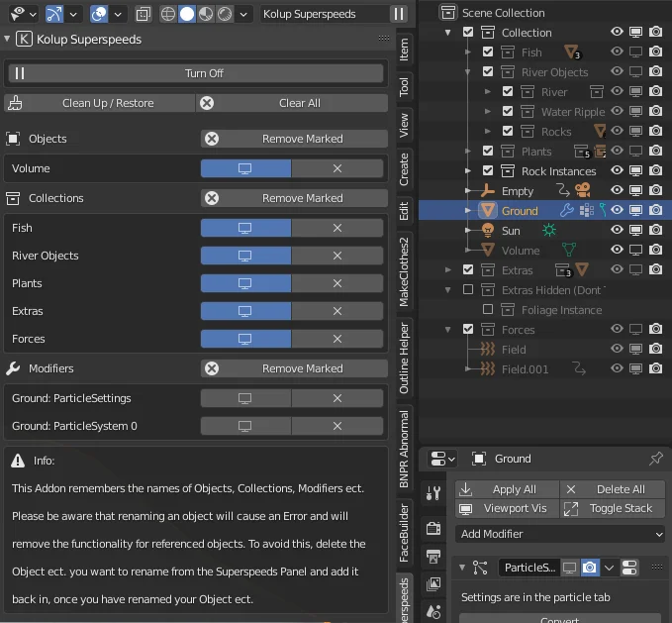This screenshot has width=672, height=623.
Task: Expand the River collection in outliner
Action: (x=487, y=92)
